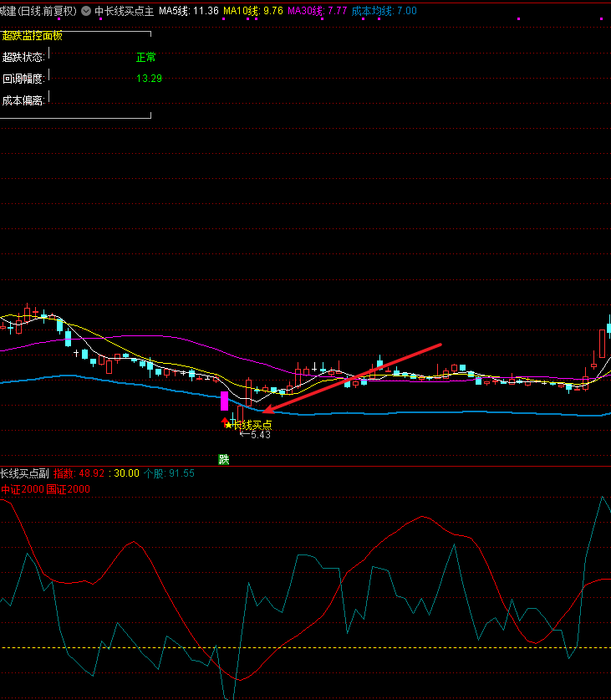Select the 中长线买点主 indicator name
Image resolution: width=611 pixels, height=700 pixels.
point(125,12)
